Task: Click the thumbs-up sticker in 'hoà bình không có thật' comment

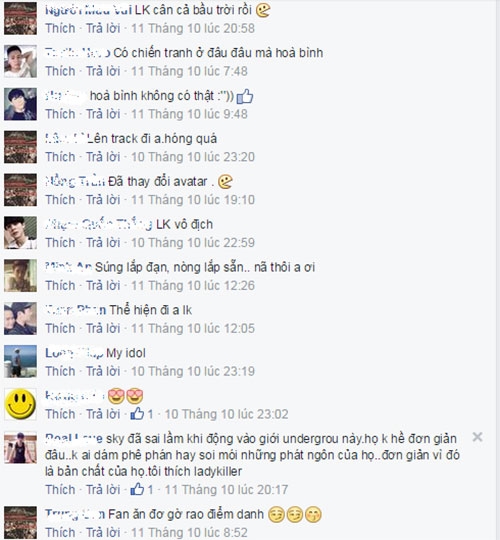Action: (245, 96)
